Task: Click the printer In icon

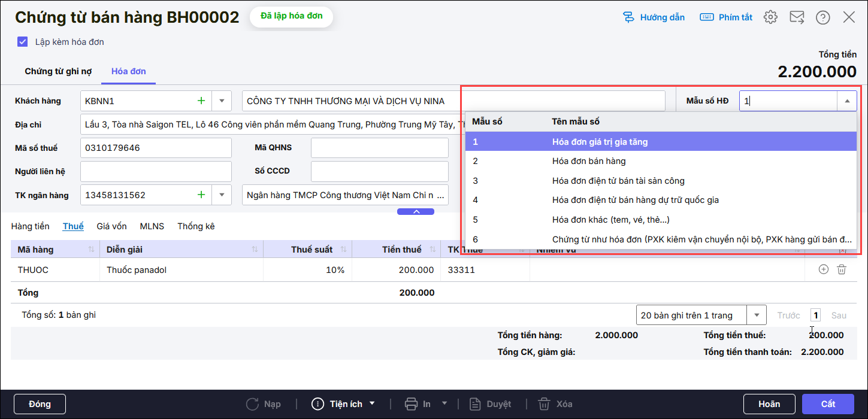Action: 411,404
